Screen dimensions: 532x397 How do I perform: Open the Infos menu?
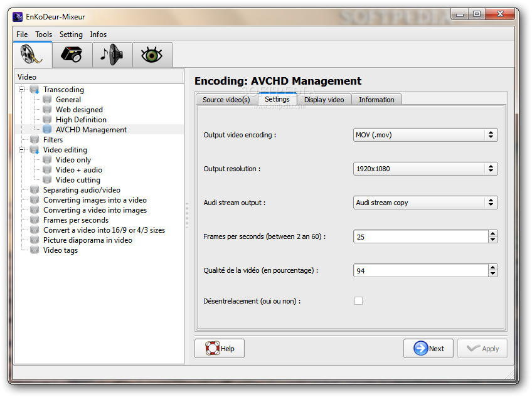pyautogui.click(x=98, y=34)
